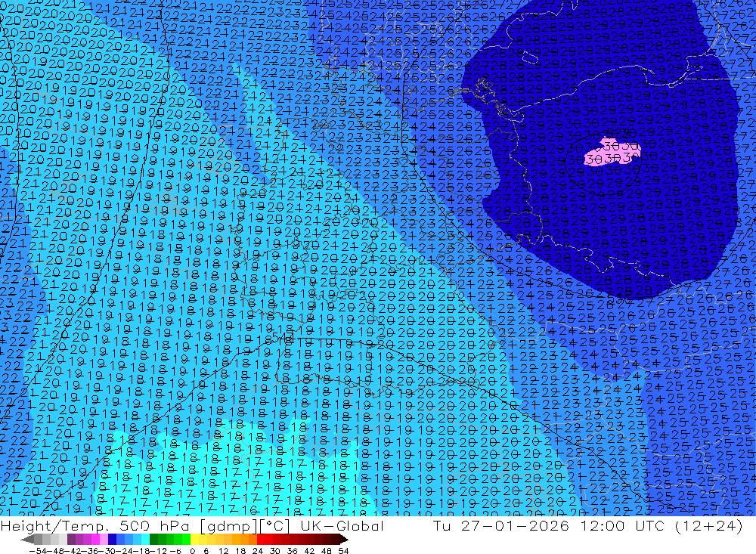Click the '54' legend scale value
Viewport: 756px width, 554px height.
pyautogui.click(x=343, y=551)
